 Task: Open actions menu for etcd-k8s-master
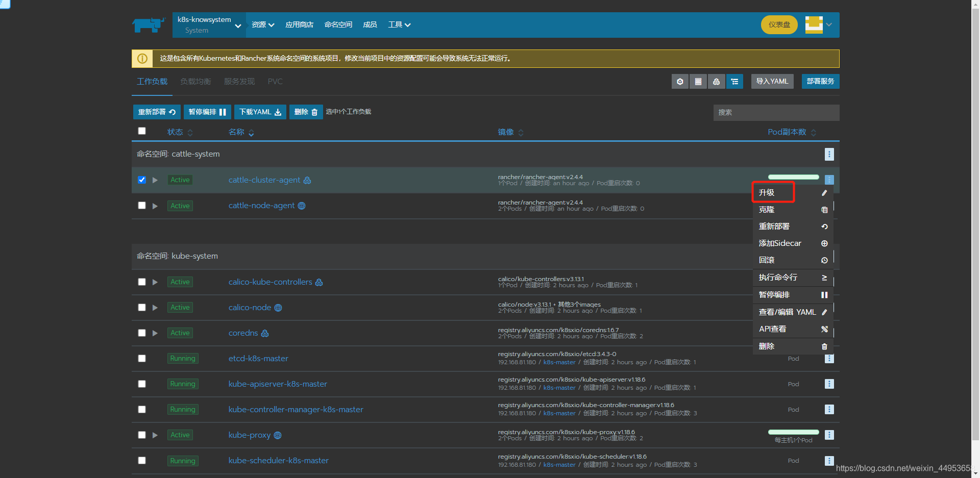829,359
